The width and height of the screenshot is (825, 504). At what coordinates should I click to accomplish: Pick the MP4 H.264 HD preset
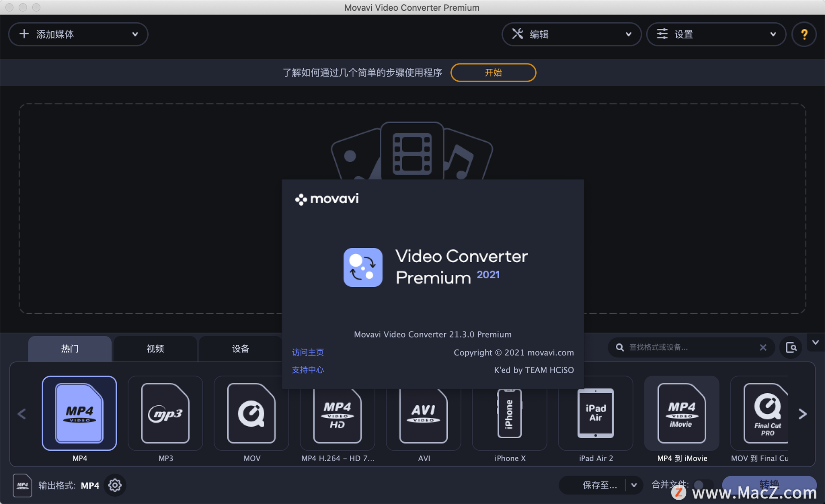click(337, 420)
